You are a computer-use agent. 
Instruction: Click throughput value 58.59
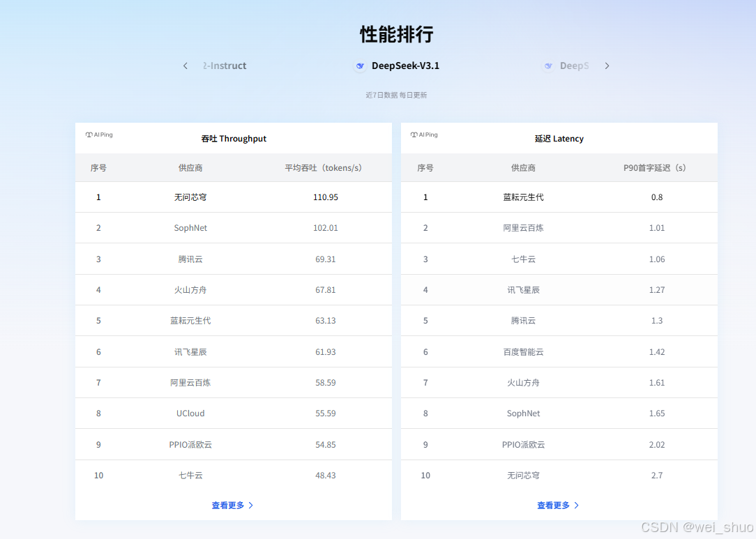326,383
